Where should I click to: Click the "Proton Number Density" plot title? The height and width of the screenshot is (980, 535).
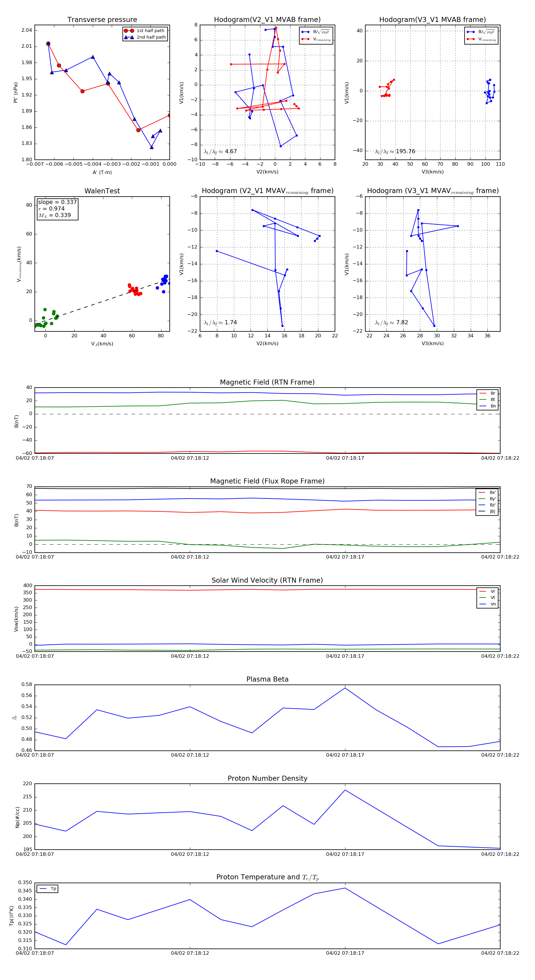(267, 778)
